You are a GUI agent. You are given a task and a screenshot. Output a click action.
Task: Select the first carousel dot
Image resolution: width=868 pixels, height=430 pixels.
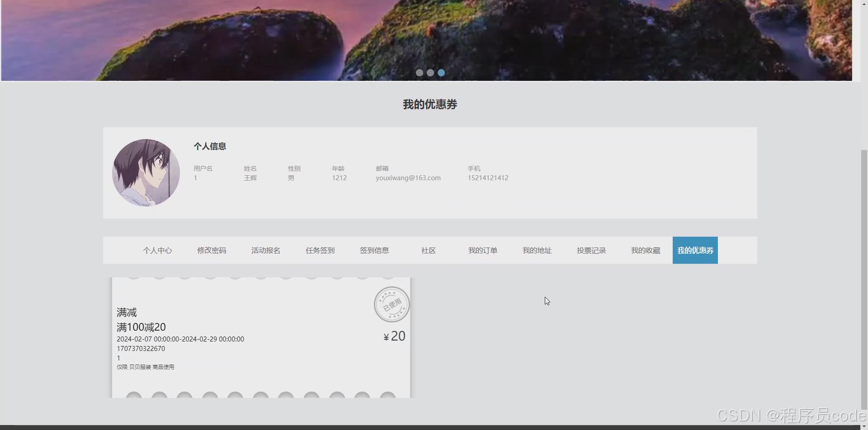[x=419, y=73]
